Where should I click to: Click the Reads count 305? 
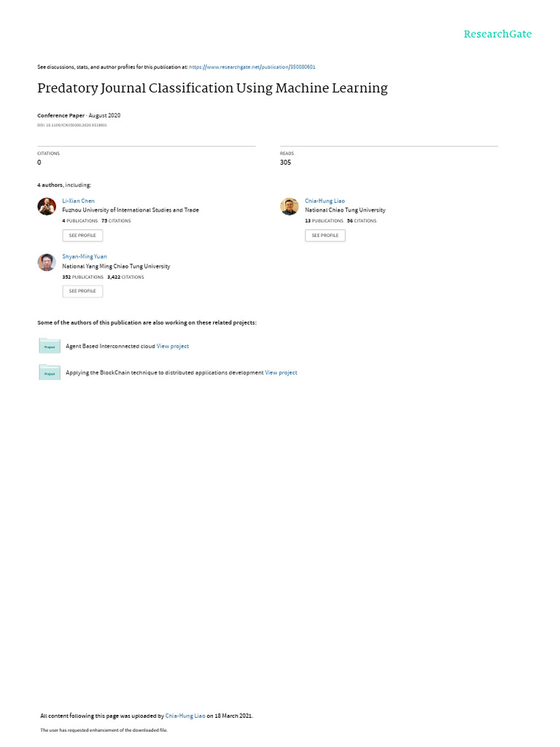coord(285,163)
